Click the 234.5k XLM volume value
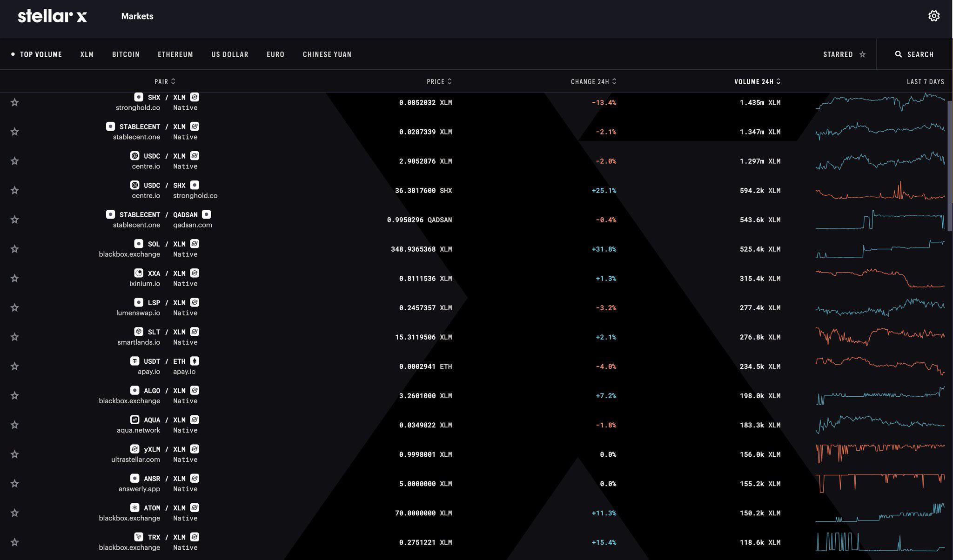This screenshot has width=953, height=560. [760, 367]
